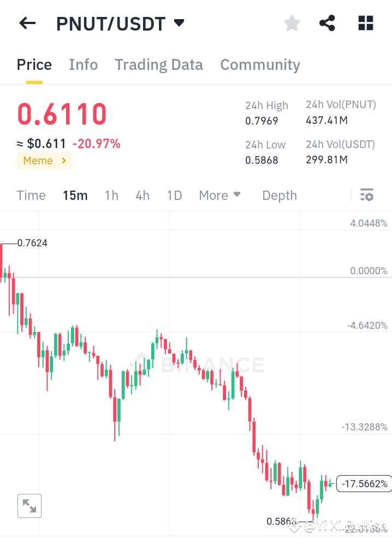Screen dimensions: 392x538
Task: Click the -17.5662% current price marker
Action: pyautogui.click(x=364, y=484)
